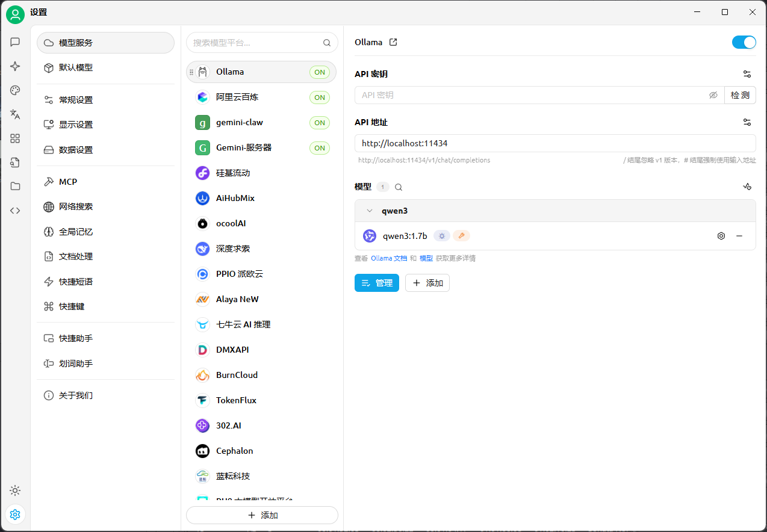Click Ollama ON status badge
This screenshot has width=767, height=532.
click(320, 72)
